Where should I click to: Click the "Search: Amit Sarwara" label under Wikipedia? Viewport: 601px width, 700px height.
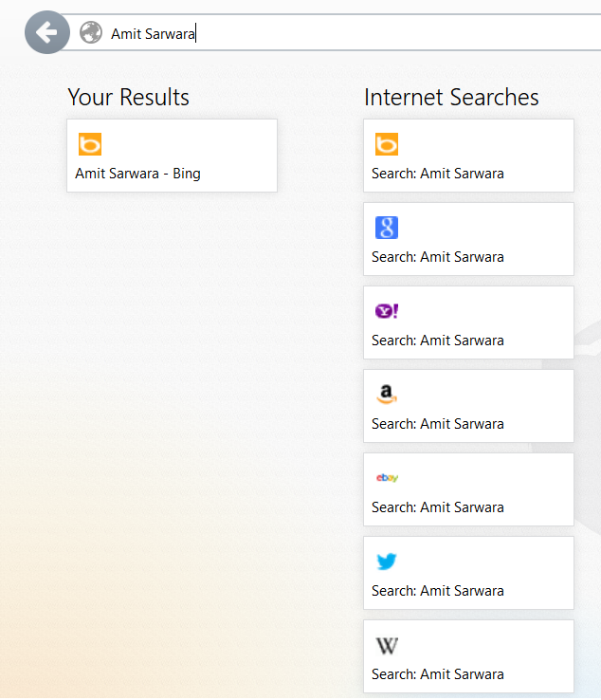coord(438,674)
